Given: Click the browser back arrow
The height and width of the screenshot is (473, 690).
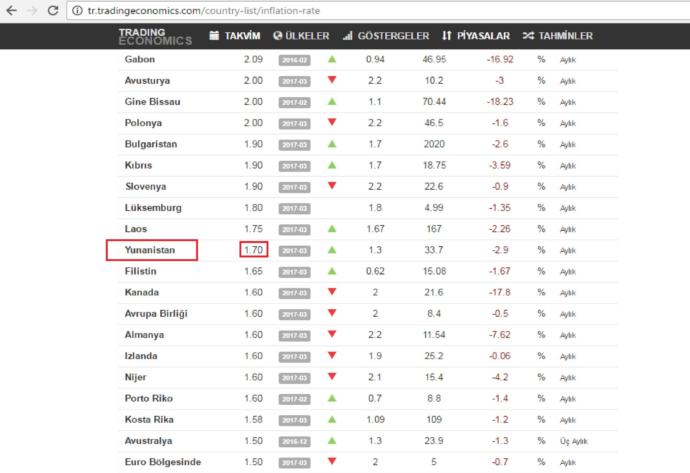Looking at the screenshot, I should pyautogui.click(x=11, y=10).
